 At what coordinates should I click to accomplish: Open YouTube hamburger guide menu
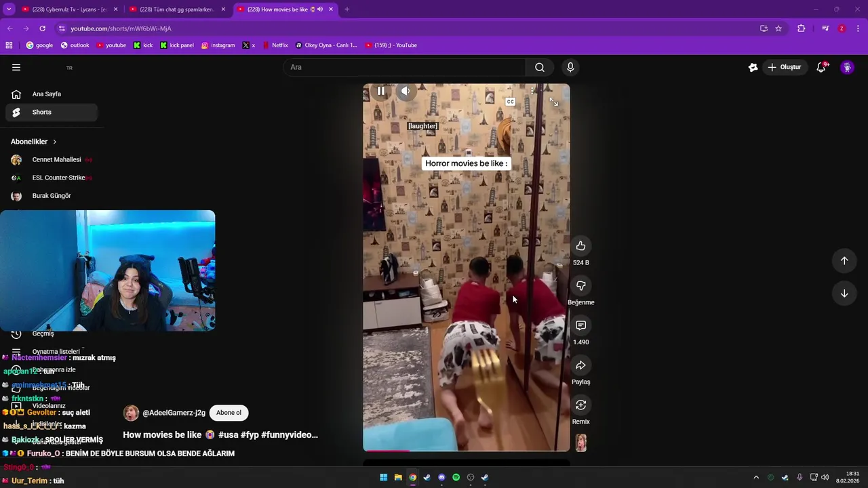click(16, 67)
